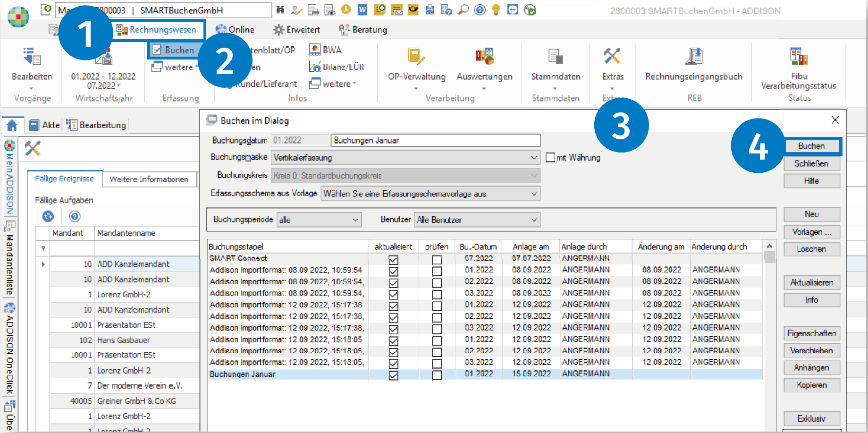The width and height of the screenshot is (868, 433).
Task: Open the Benutzer dropdown
Action: point(477,220)
